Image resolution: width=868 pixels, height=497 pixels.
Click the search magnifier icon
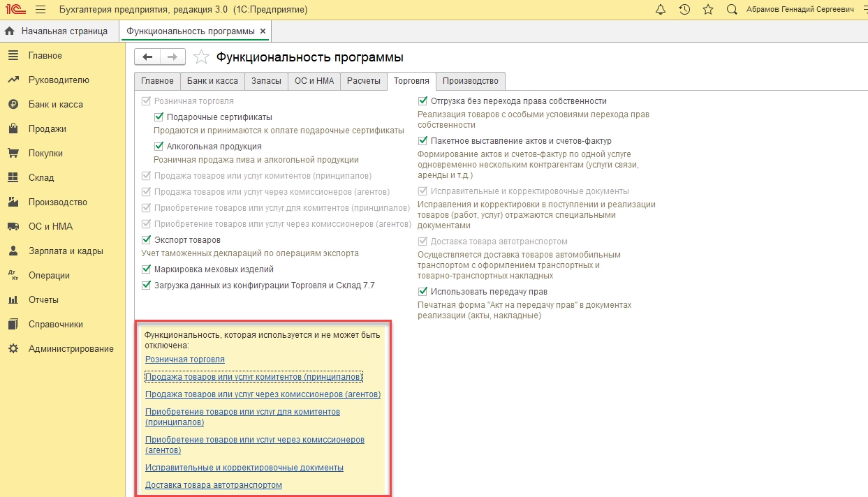732,10
